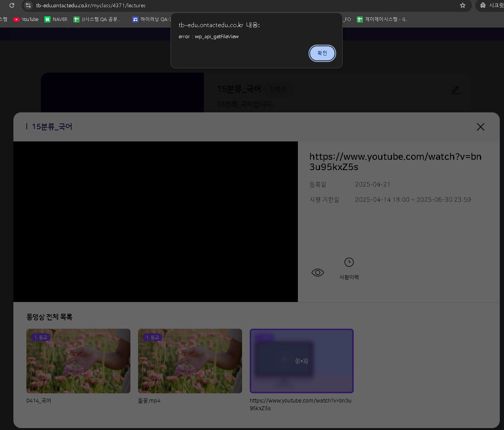Open the NAVER bookmark
This screenshot has height=430, width=504.
[x=56, y=19]
